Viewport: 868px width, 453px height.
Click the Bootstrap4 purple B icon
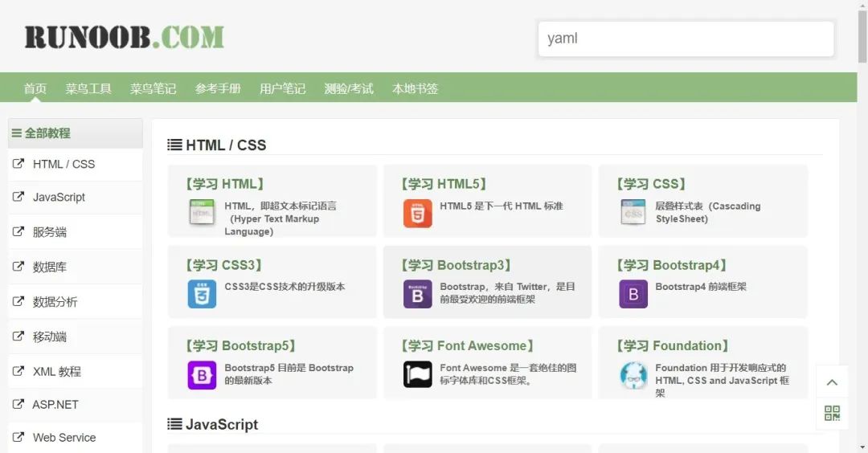(x=633, y=294)
